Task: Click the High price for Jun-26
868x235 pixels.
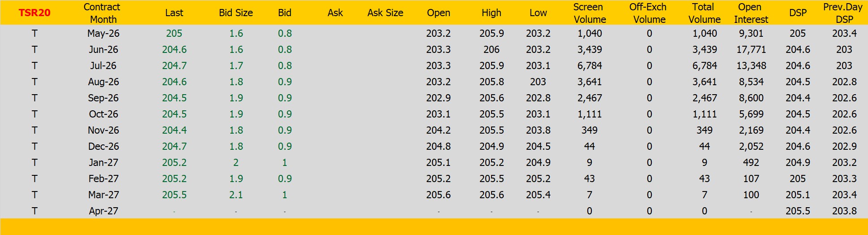Action: coord(491,50)
